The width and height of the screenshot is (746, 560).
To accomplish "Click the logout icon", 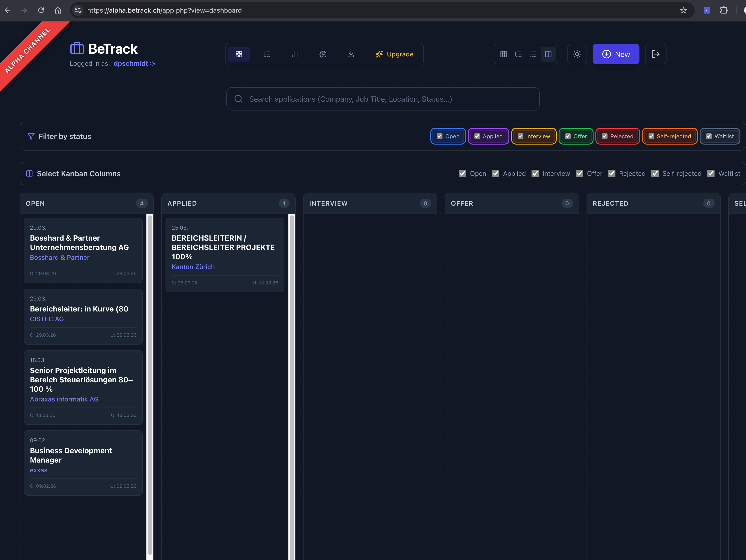I will [656, 54].
